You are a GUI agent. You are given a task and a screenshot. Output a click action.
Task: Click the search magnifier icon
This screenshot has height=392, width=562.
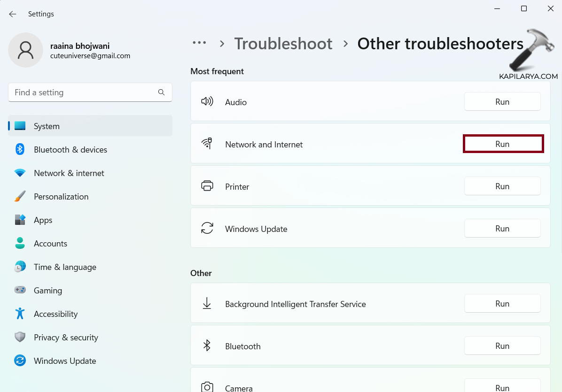[161, 92]
